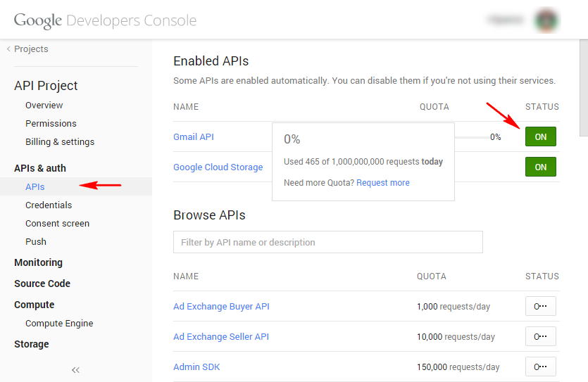Turn off the Gmail API status toggle
The image size is (588, 382).
coord(540,136)
